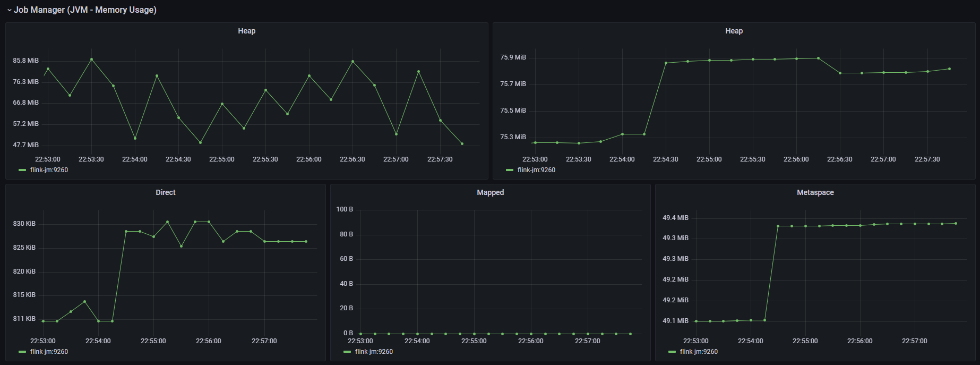Click the 66.8 MiB axis label
The image size is (980, 365).
26,103
